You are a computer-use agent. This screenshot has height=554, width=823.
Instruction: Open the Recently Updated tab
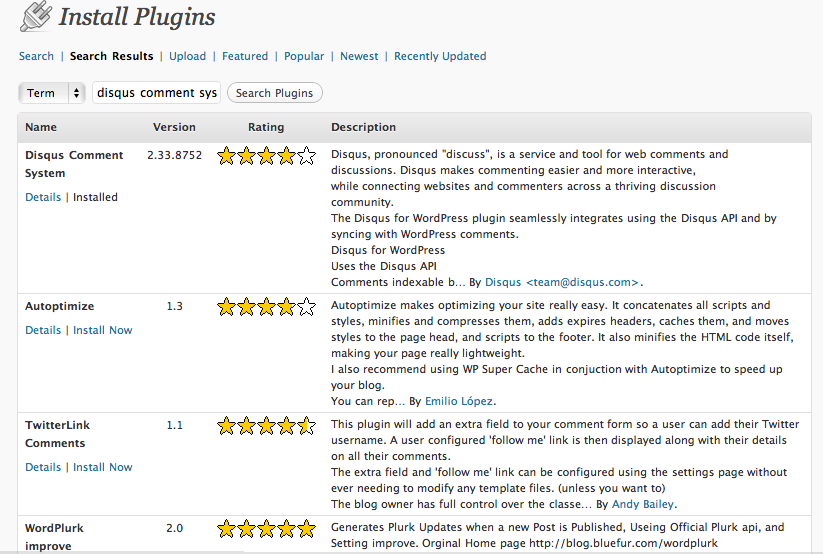(x=440, y=56)
